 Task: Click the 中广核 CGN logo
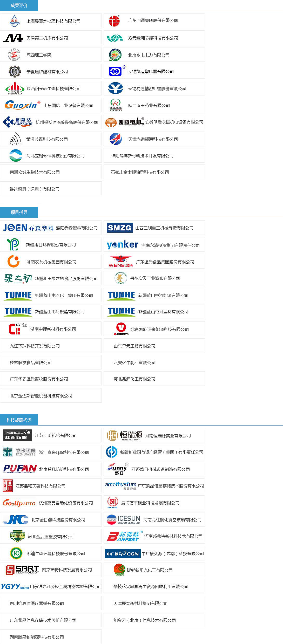click(123, 553)
